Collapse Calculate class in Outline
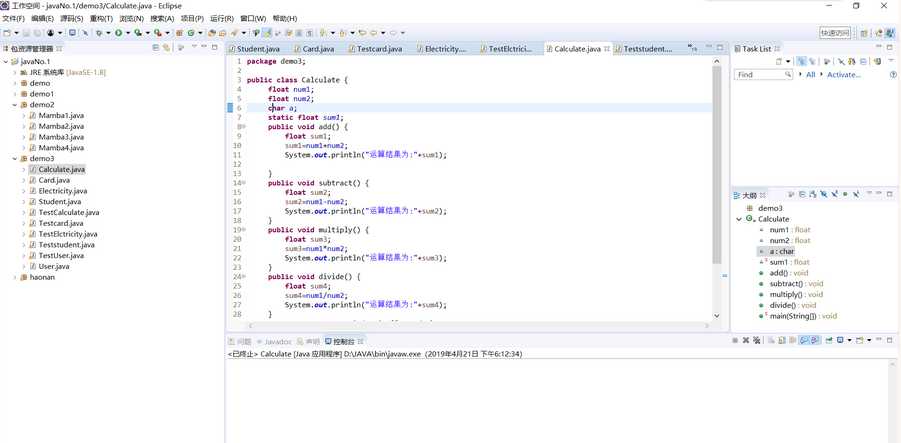The image size is (901, 443). (x=739, y=219)
